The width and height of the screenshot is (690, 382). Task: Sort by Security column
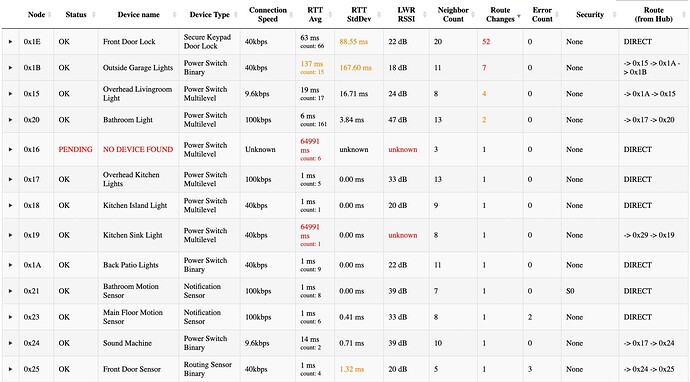pos(590,15)
